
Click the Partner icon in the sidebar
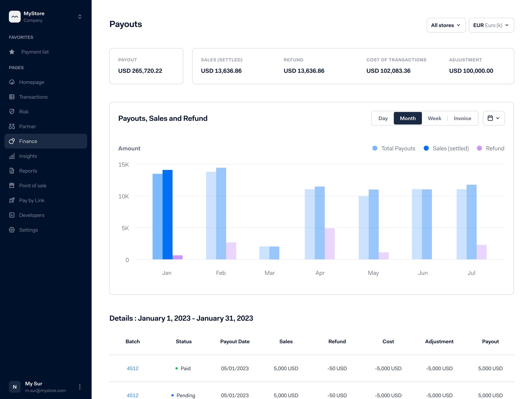(x=12, y=126)
